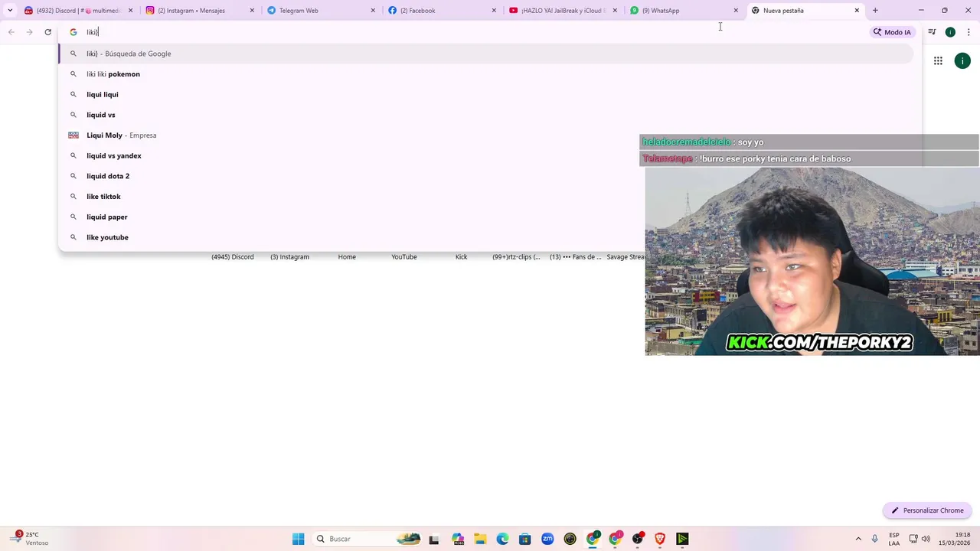
Task: Close the Telegram Web tab
Action: (373, 11)
